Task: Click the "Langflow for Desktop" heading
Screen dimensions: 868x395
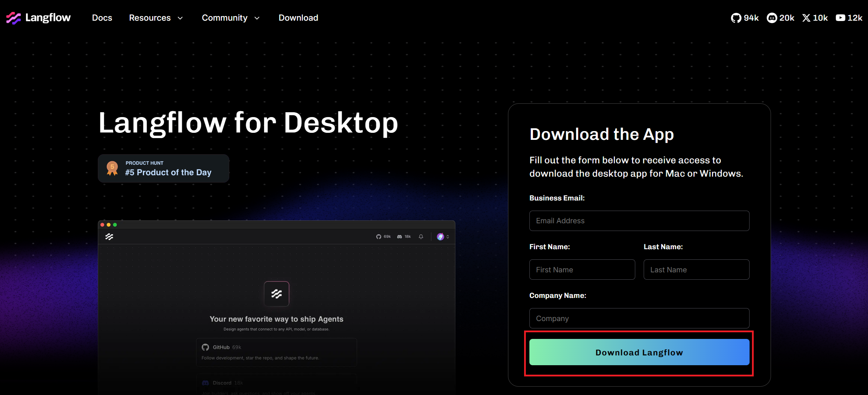Action: point(248,123)
